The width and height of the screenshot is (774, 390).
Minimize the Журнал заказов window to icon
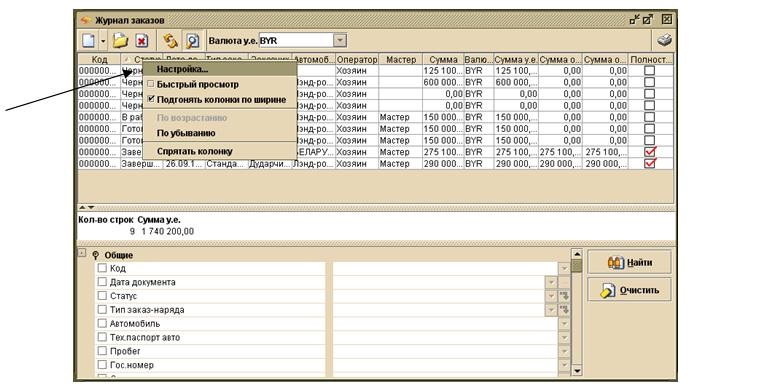635,20
